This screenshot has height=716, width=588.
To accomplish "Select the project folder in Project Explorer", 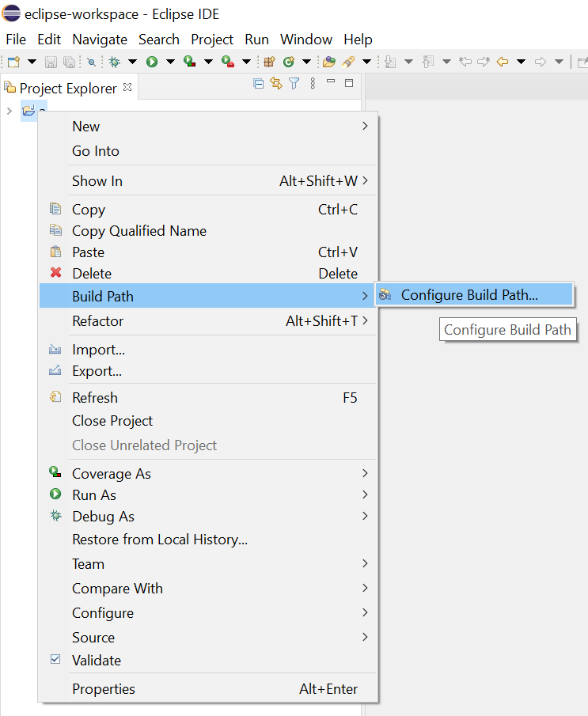I will coord(28,111).
